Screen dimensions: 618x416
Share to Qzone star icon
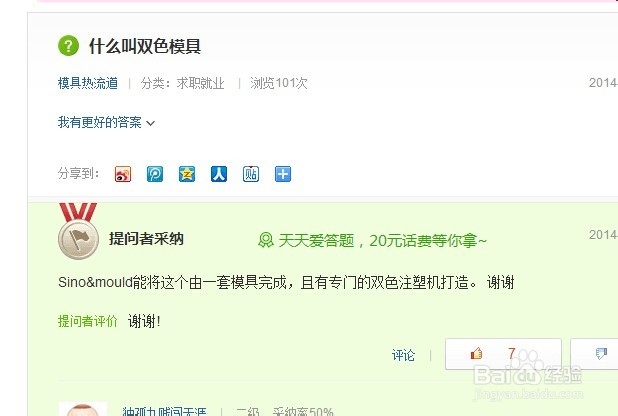[x=187, y=174]
